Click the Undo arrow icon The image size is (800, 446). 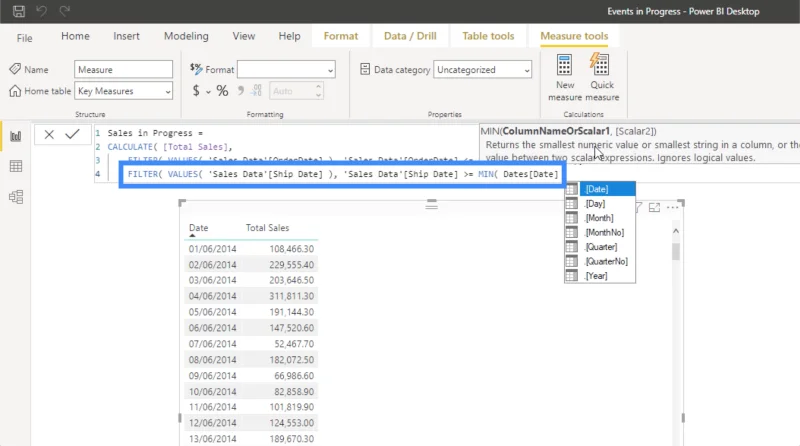(41, 11)
